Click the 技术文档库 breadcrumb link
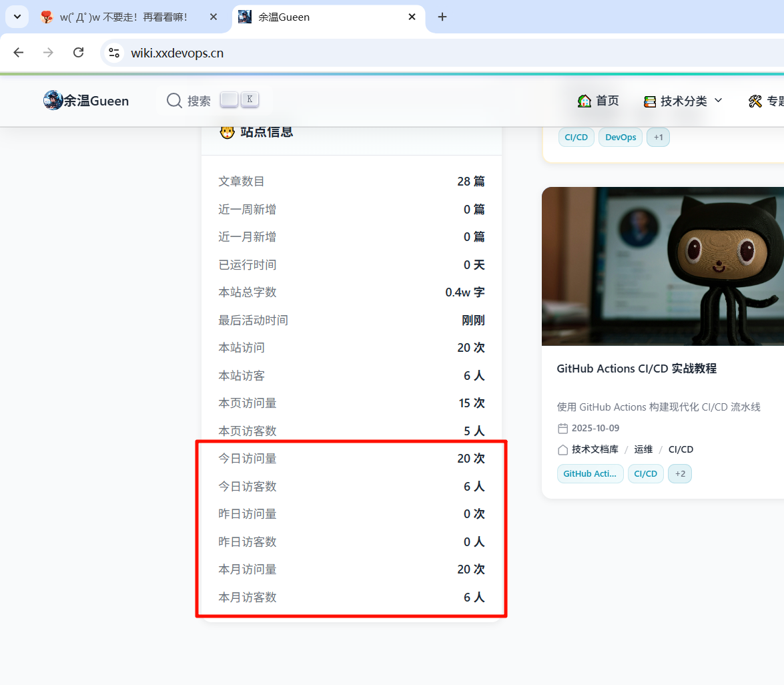The width and height of the screenshot is (784, 685). (x=595, y=450)
